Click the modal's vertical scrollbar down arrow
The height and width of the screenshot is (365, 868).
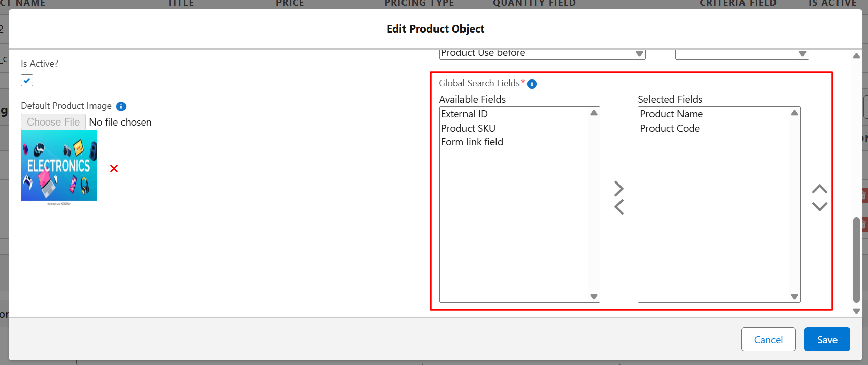[x=856, y=311]
